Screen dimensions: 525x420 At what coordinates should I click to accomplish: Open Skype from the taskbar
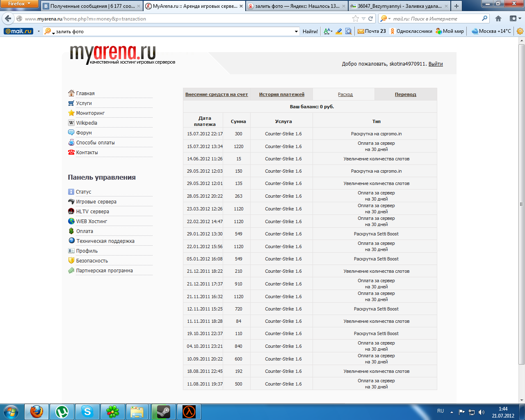[x=87, y=411]
